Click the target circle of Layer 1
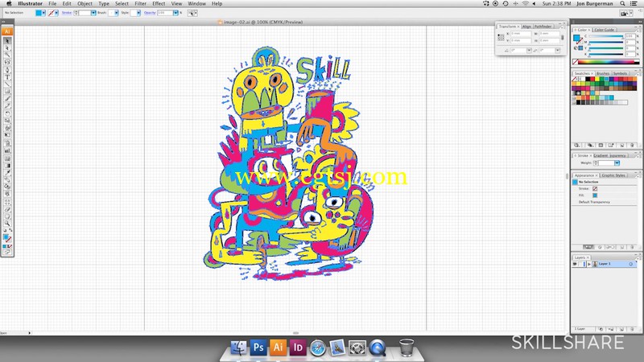Image resolution: width=644 pixels, height=362 pixels. tap(631, 264)
